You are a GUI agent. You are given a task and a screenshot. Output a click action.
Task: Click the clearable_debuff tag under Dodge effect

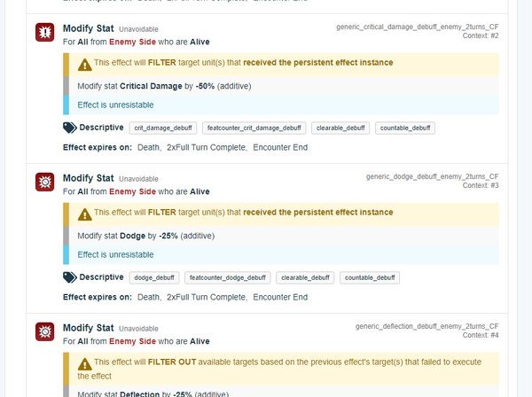[305, 277]
